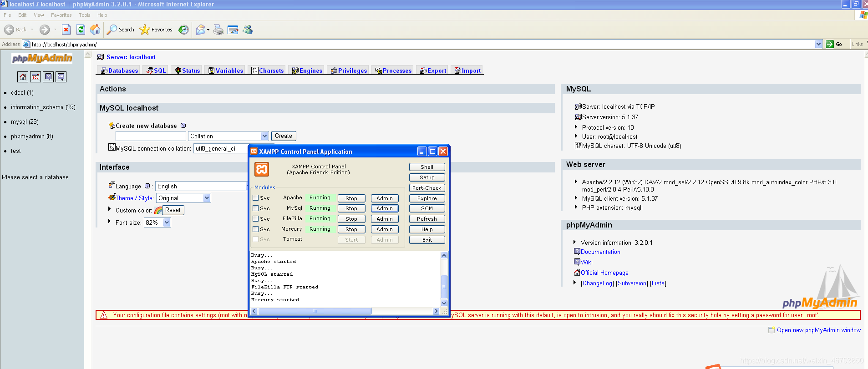This screenshot has width=868, height=369.
Task: Click the phpMyAdmin Home icon in the sidebar
Action: click(23, 77)
